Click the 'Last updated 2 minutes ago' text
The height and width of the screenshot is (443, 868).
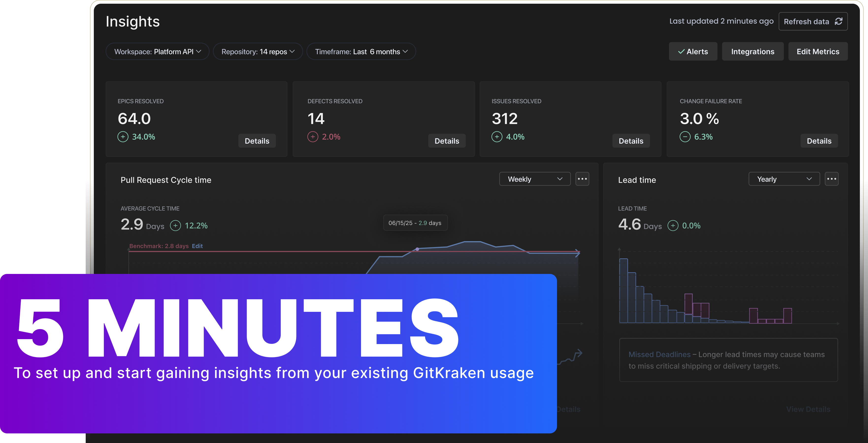tap(721, 21)
